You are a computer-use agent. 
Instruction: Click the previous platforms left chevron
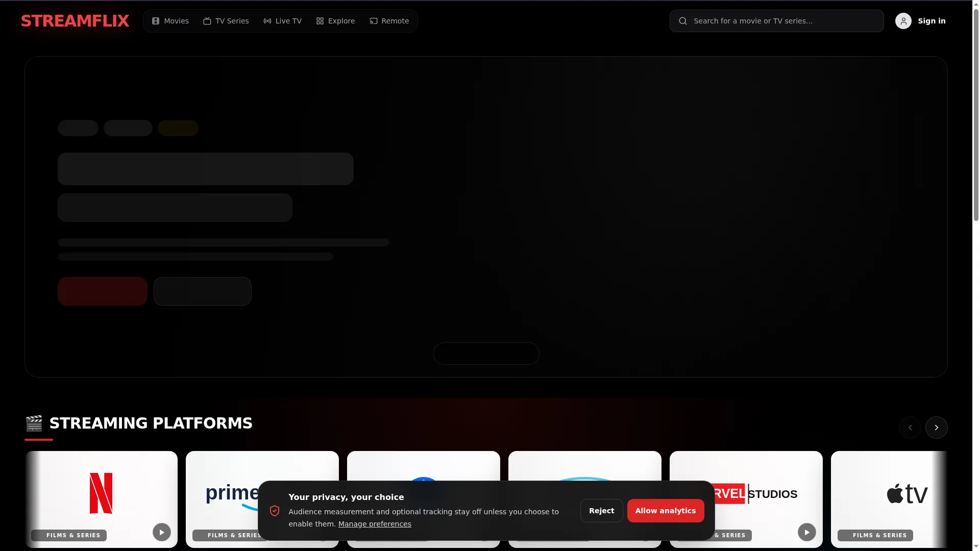click(x=910, y=428)
